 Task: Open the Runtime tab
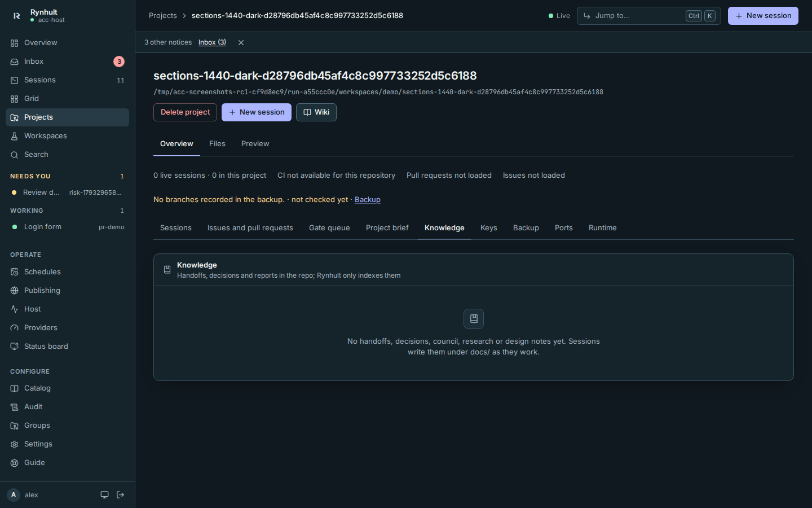(x=603, y=228)
